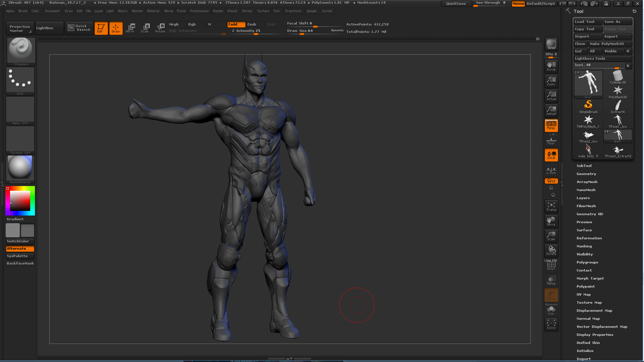Toggle Solo mode
The height and width of the screenshot is (362, 644).
(551, 310)
